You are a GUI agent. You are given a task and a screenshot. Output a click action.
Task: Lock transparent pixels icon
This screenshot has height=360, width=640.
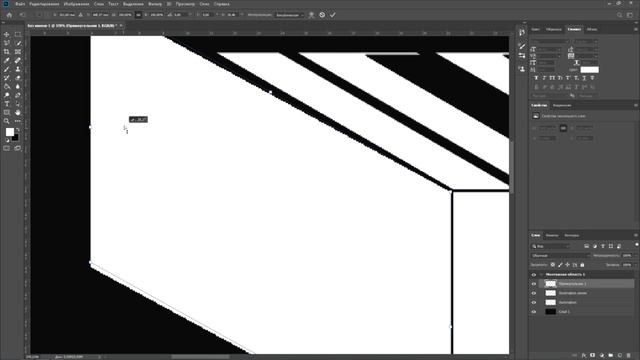[553, 265]
